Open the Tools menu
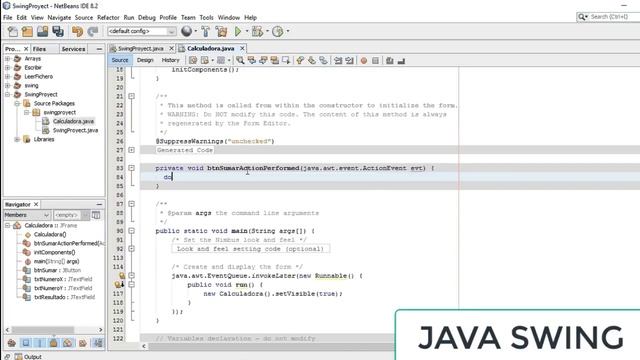The width and height of the screenshot is (640, 360). [206, 18]
